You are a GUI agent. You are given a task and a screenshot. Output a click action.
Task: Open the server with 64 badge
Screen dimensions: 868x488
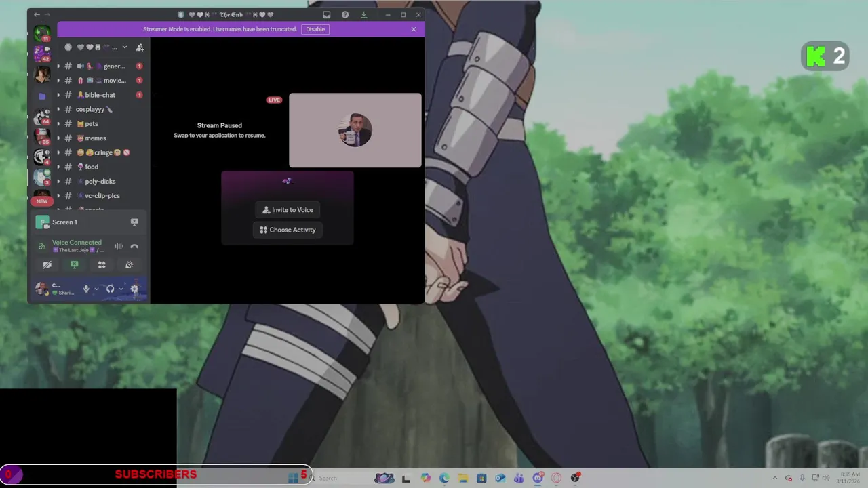42,117
